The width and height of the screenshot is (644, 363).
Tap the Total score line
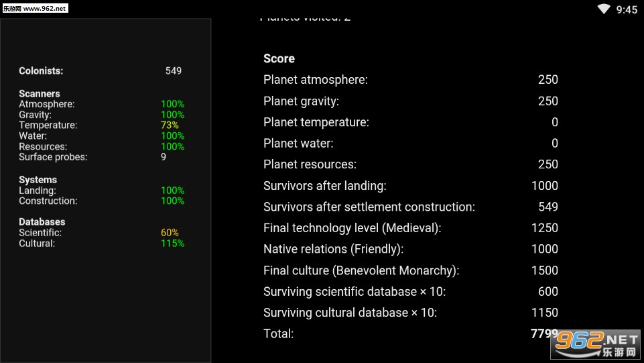coord(410,333)
